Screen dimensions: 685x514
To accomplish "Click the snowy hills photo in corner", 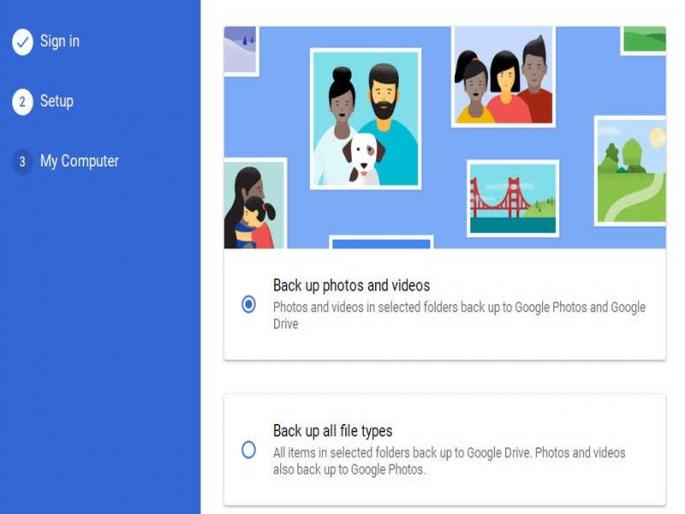I will pos(241,51).
